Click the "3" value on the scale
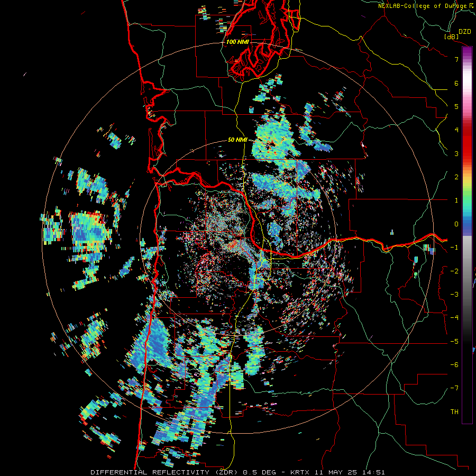The image size is (476, 476). click(456, 153)
